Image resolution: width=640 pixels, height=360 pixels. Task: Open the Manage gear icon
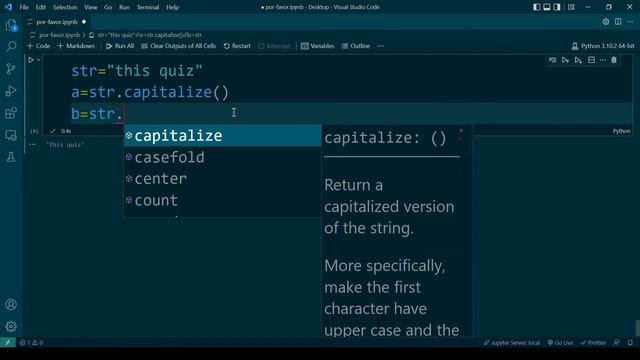click(x=11, y=326)
